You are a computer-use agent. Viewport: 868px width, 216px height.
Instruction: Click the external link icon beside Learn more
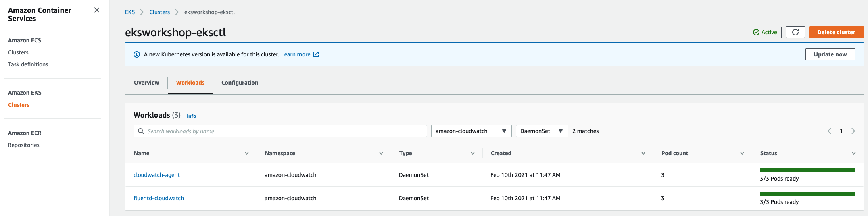[316, 54]
